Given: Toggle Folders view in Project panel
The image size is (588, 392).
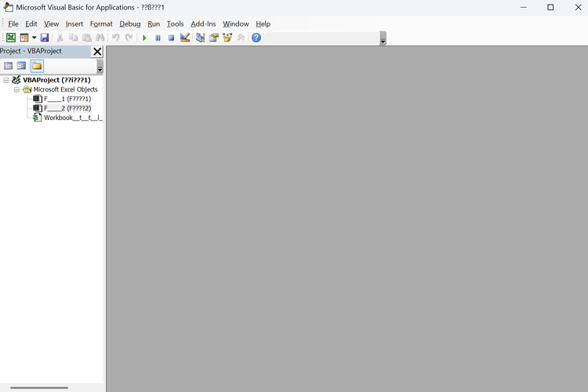Looking at the screenshot, I should [x=37, y=66].
